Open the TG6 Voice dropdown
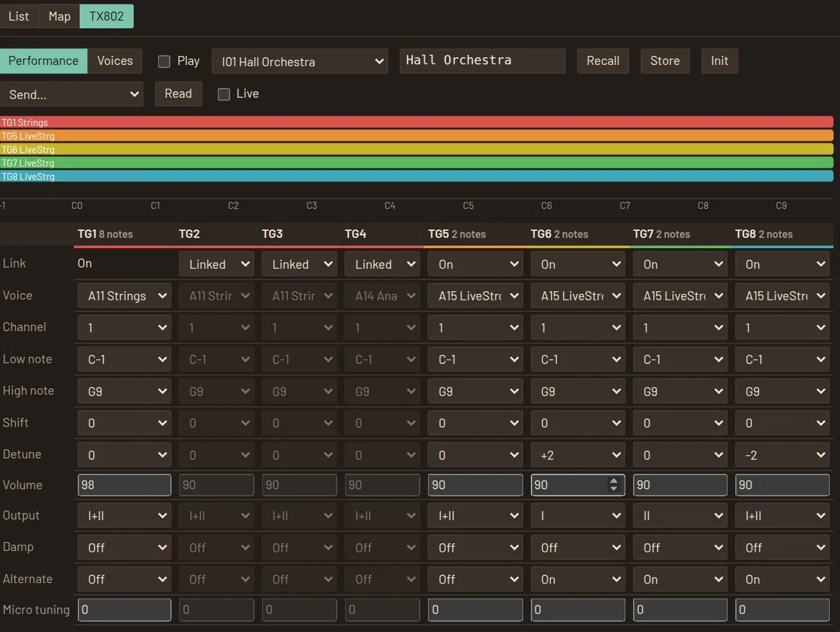The width and height of the screenshot is (840, 632). tap(578, 296)
